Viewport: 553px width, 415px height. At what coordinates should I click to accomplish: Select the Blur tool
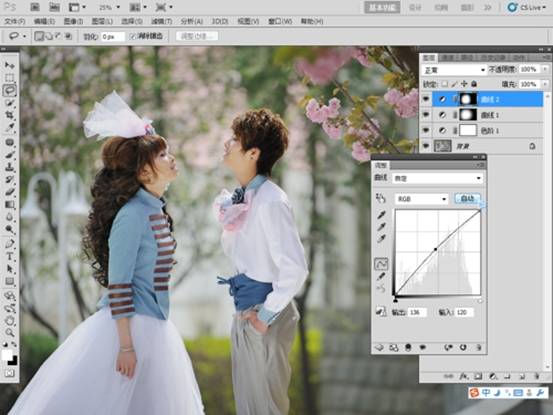(x=10, y=217)
